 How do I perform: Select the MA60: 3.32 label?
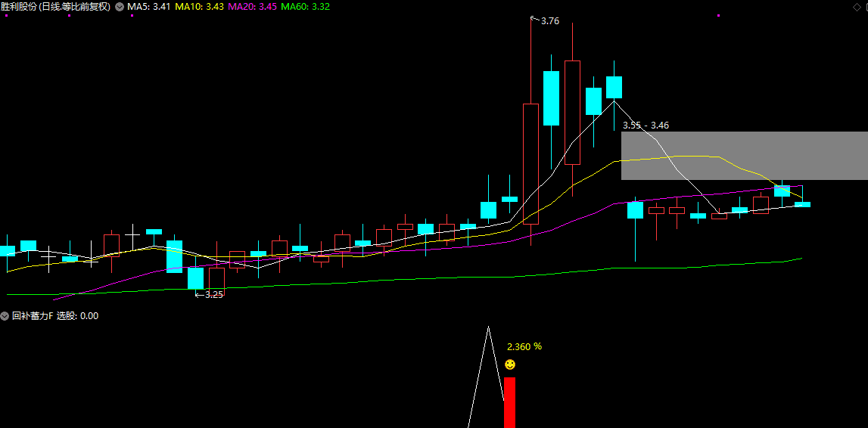[x=306, y=7]
